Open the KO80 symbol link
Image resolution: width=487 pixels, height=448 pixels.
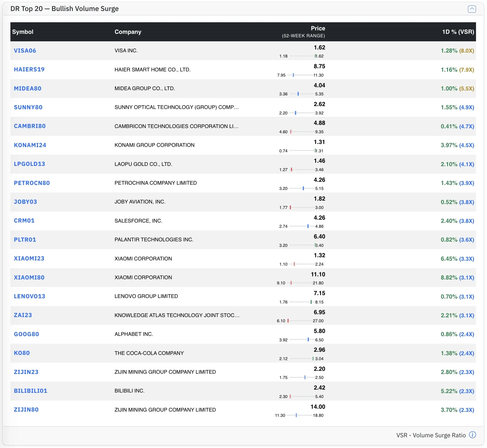(x=22, y=353)
